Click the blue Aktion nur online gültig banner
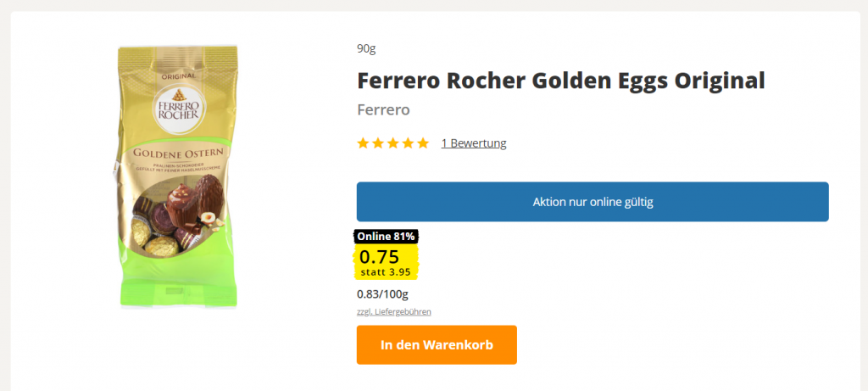 click(592, 202)
